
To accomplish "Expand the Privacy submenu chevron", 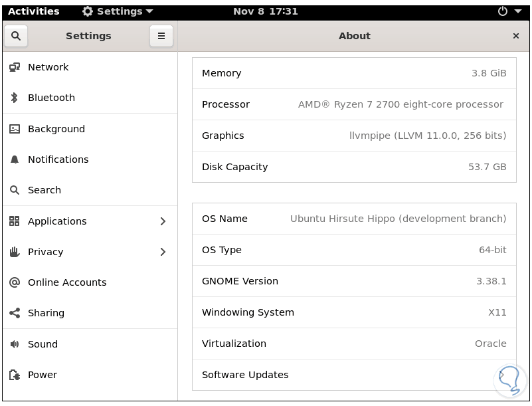I will 163,252.
